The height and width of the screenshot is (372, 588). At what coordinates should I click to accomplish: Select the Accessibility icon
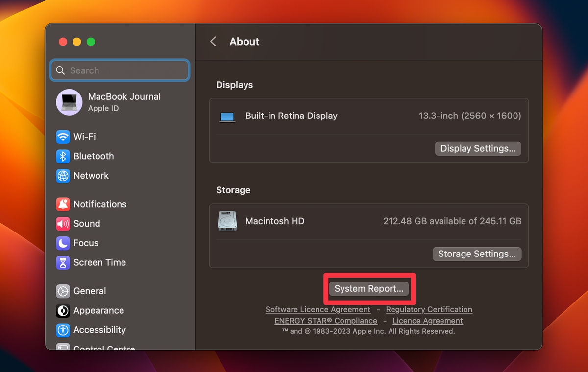[63, 330]
